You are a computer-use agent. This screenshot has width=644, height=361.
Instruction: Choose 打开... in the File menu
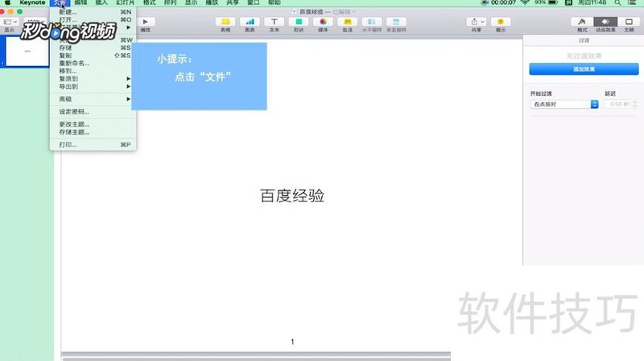[x=93, y=19]
